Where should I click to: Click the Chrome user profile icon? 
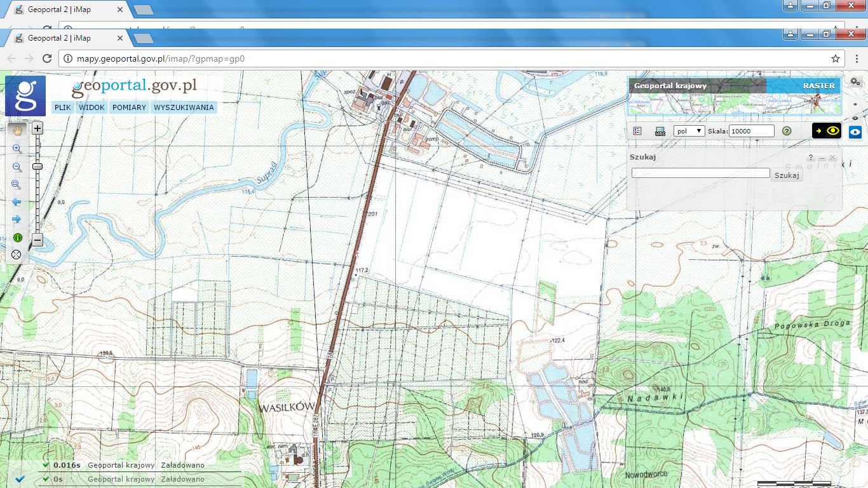790,34
